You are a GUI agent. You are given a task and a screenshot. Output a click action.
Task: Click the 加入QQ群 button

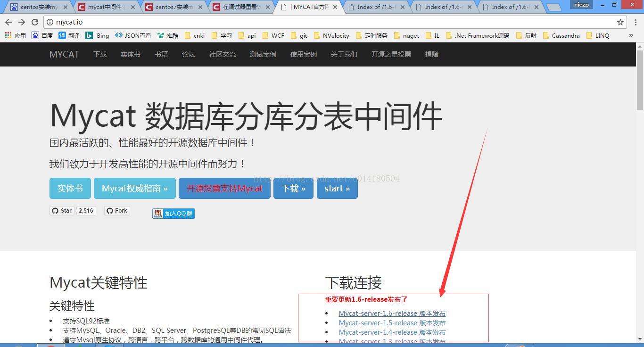coord(173,214)
